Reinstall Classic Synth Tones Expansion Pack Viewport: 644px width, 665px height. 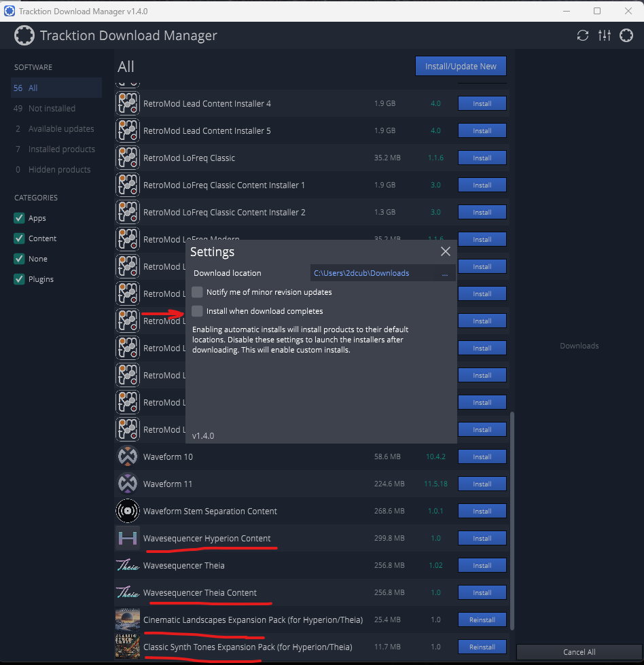tap(482, 647)
